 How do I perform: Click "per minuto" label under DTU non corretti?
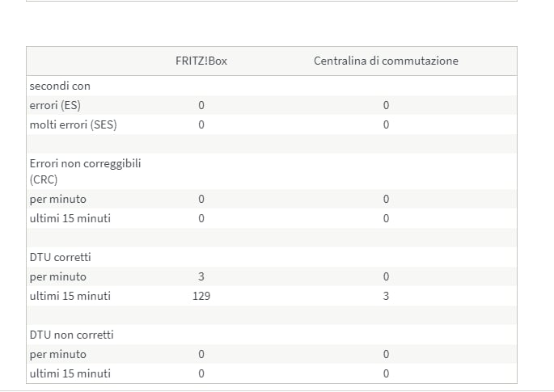(x=57, y=354)
